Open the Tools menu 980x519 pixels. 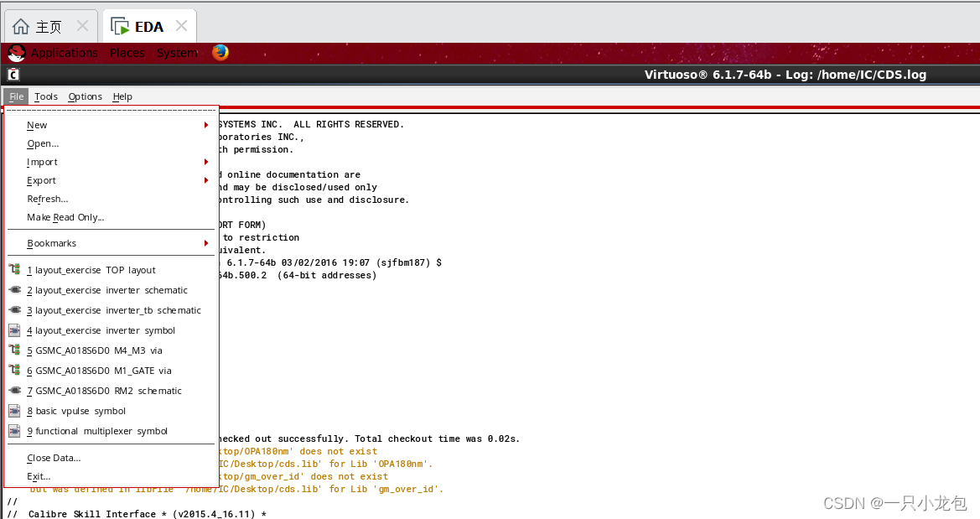point(45,96)
